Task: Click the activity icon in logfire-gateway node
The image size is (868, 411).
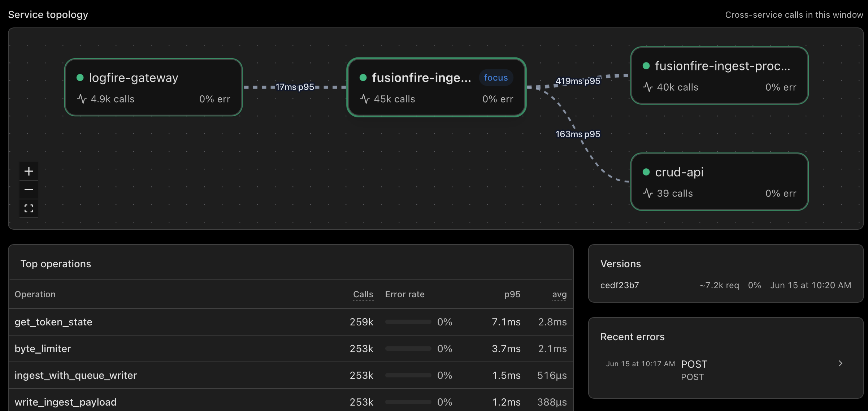Action: click(82, 99)
